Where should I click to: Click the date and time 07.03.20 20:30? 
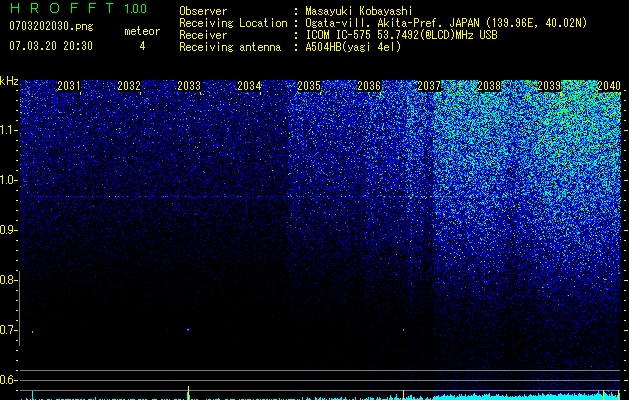click(x=51, y=46)
